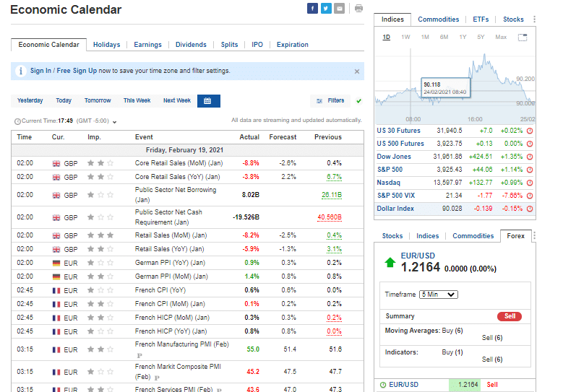
Task: Open German PPI (YoY) (Jan) event
Action: click(x=170, y=263)
